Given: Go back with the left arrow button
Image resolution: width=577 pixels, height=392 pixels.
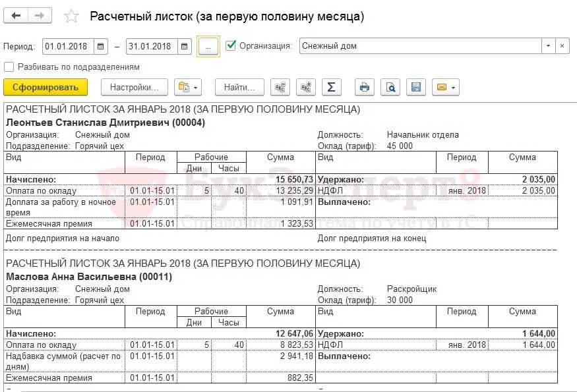Looking at the screenshot, I should (x=16, y=16).
